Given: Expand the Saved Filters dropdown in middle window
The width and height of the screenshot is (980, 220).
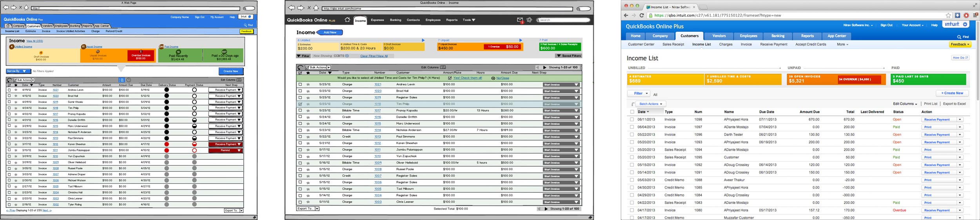Looking at the screenshot, I should coord(568,56).
